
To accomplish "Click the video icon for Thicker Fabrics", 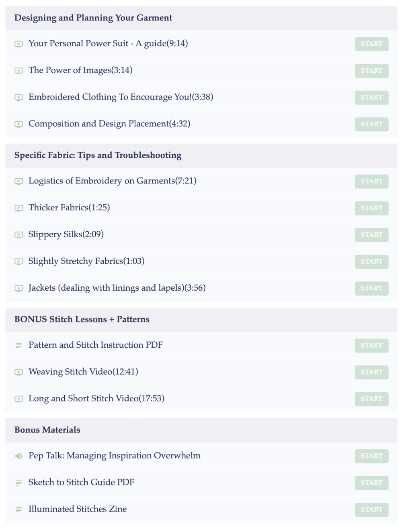I will (18, 208).
